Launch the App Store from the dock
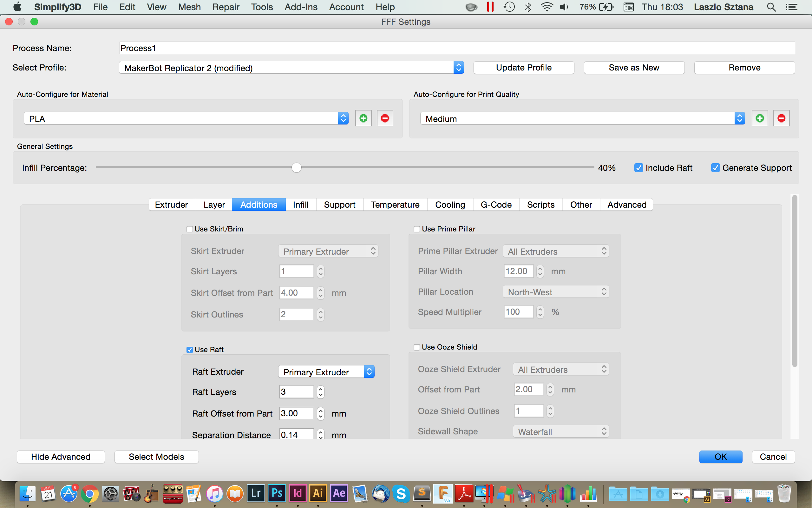Screen dimensions: 812x508 [x=69, y=494]
